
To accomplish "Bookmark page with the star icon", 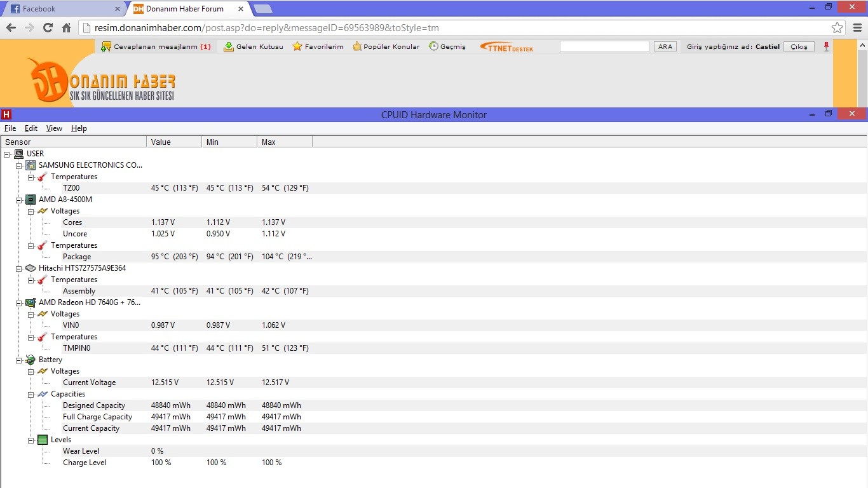I will [837, 28].
